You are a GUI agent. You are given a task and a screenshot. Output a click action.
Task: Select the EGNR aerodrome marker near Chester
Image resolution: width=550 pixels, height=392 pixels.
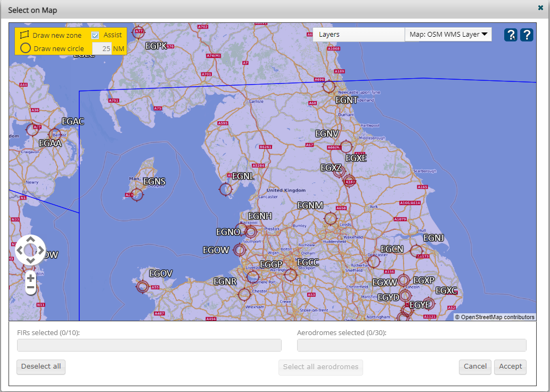click(244, 294)
